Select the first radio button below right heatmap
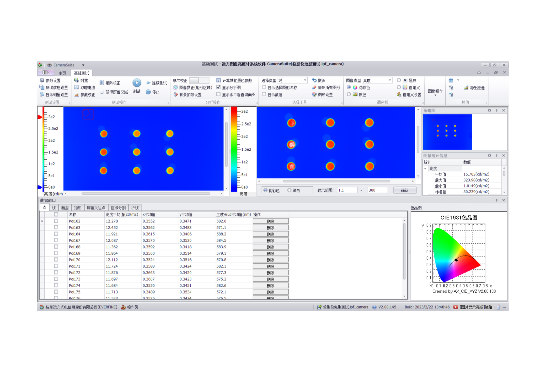The image size is (540, 380). point(265,190)
